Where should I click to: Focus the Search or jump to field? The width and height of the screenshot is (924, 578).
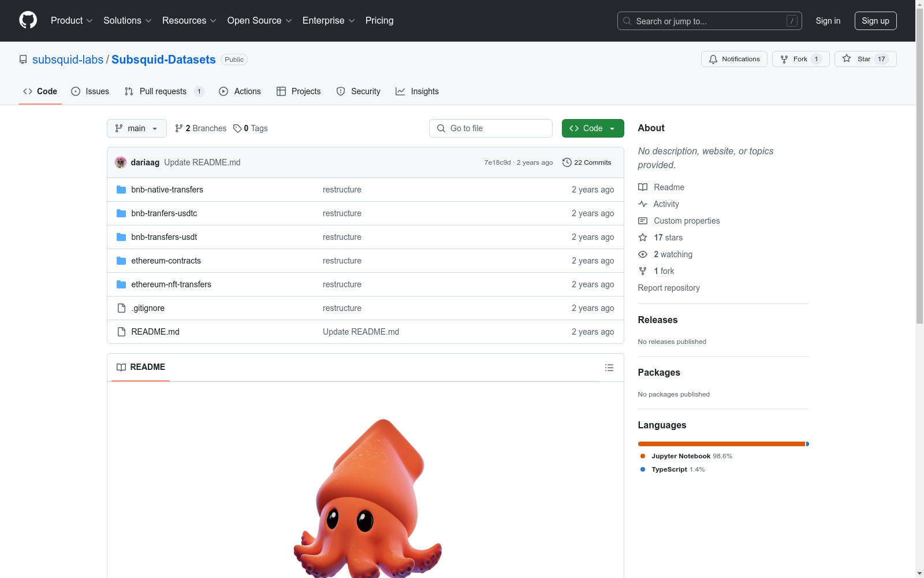(x=710, y=21)
